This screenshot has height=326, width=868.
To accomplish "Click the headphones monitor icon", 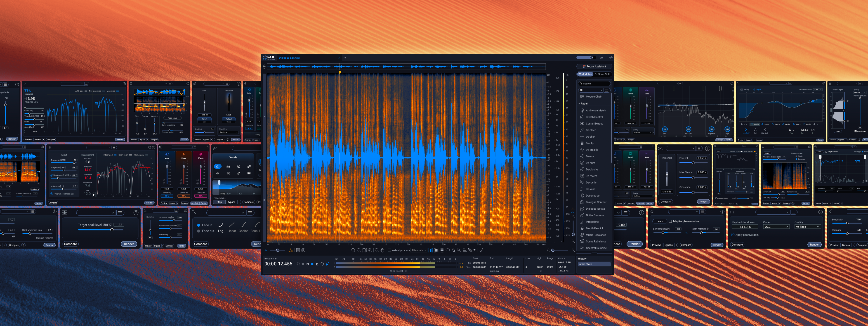I will click(x=299, y=264).
